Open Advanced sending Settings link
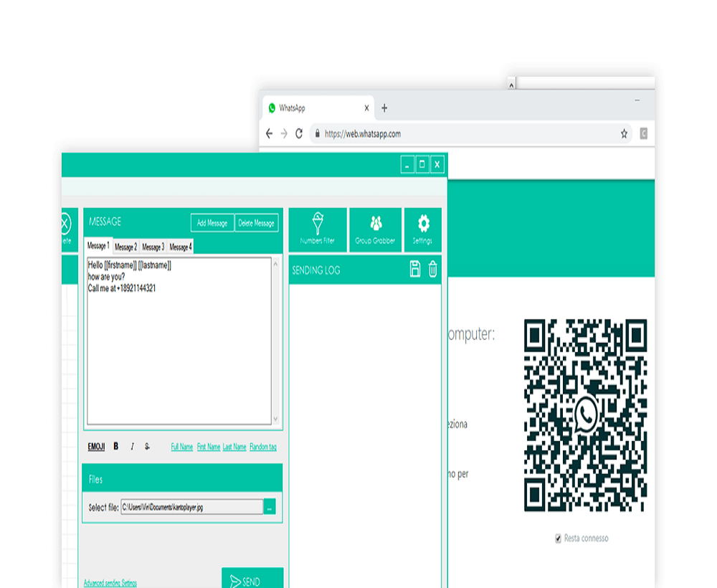Viewport: 717px width, 588px height. pyautogui.click(x=110, y=582)
